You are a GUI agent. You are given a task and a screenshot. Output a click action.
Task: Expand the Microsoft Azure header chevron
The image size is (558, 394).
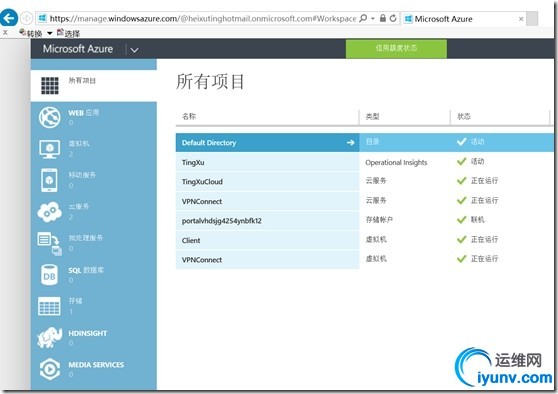tap(134, 50)
